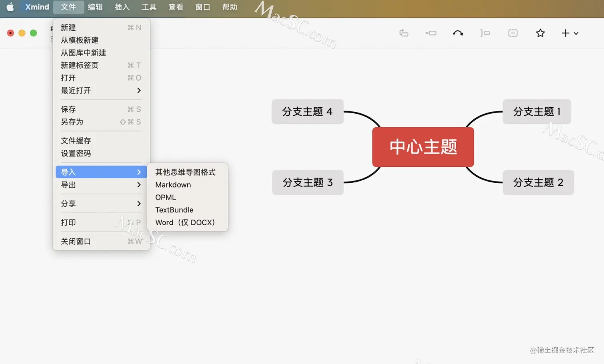Choose 保存 menu item
Screen dimensions: 604x364
pos(101,109)
